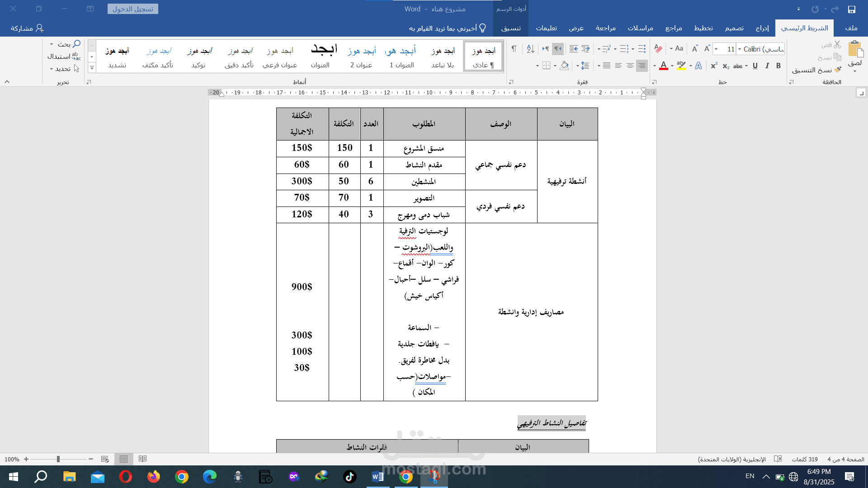Click the Increase Indent icon

574,49
